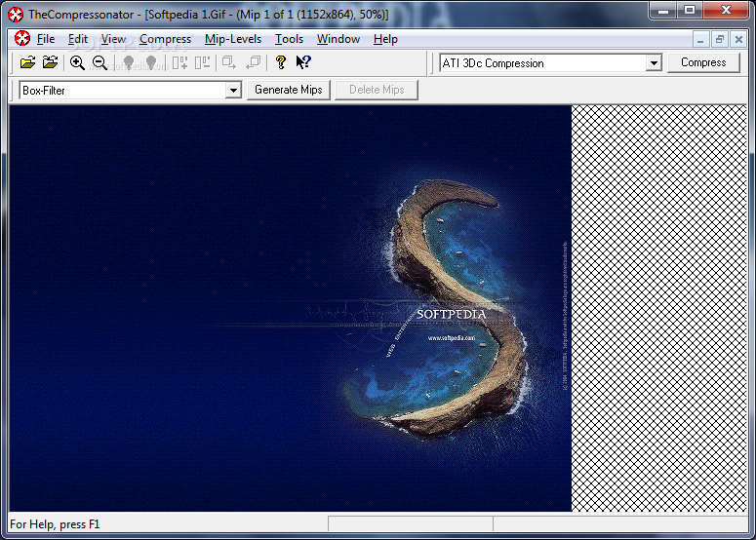Zoom in with the magnifier plus icon
Viewport: 756px width, 540px height.
click(77, 62)
